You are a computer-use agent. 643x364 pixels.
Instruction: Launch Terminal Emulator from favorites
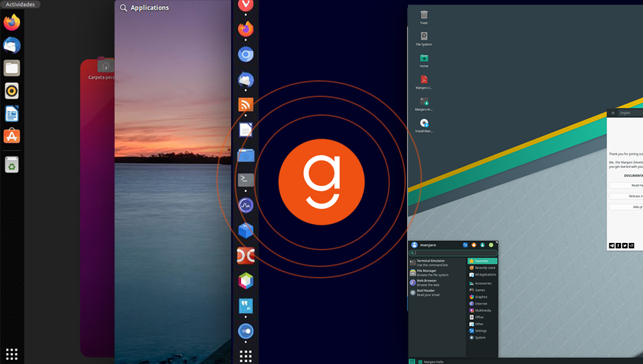click(x=437, y=262)
